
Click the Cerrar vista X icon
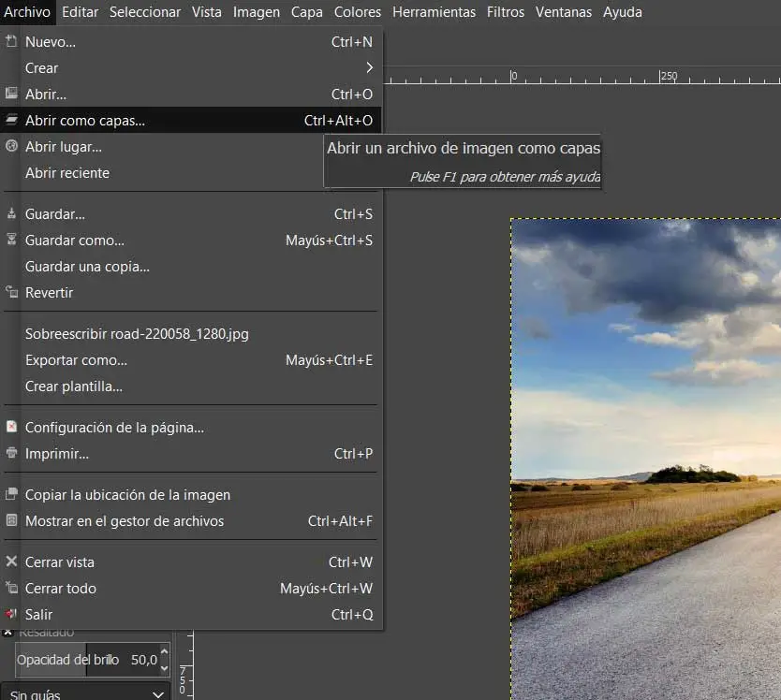tap(11, 562)
